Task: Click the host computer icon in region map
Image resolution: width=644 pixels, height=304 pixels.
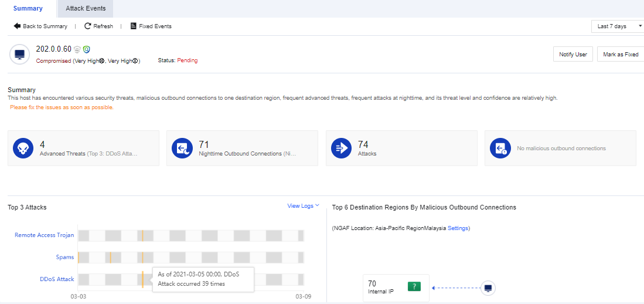Action: pos(488,288)
